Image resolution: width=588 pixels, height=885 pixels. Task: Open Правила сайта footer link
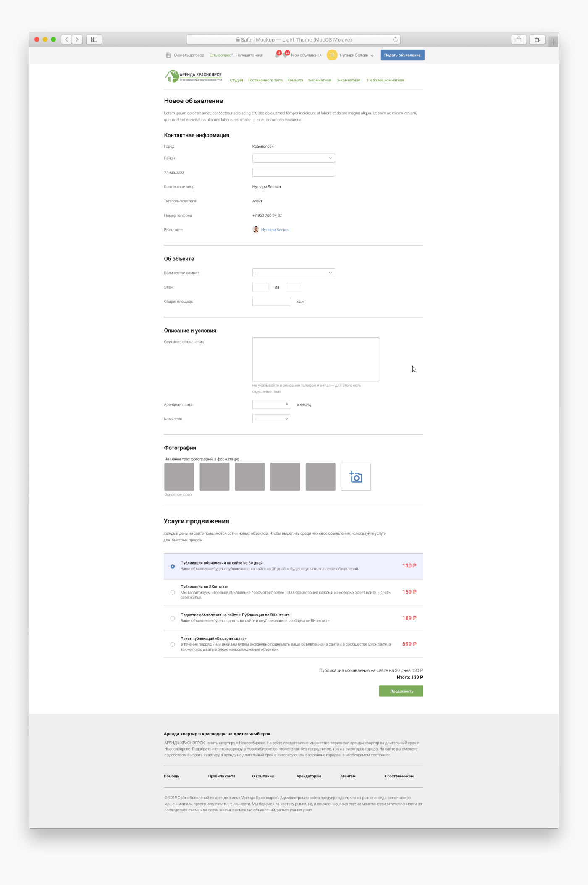pyautogui.click(x=222, y=776)
